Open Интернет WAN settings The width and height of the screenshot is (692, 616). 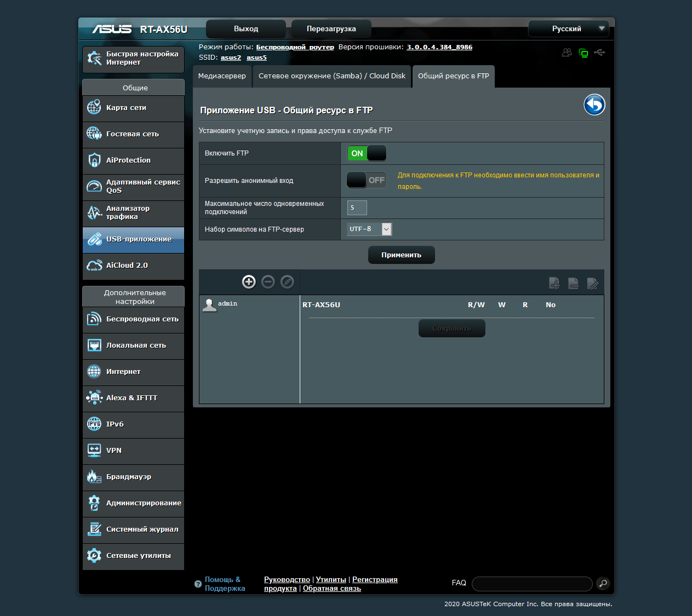(x=133, y=372)
